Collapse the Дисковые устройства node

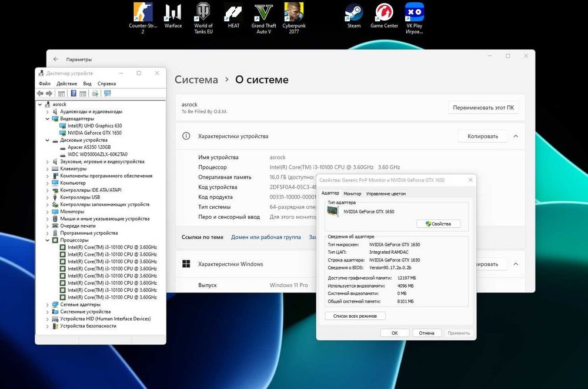point(48,140)
